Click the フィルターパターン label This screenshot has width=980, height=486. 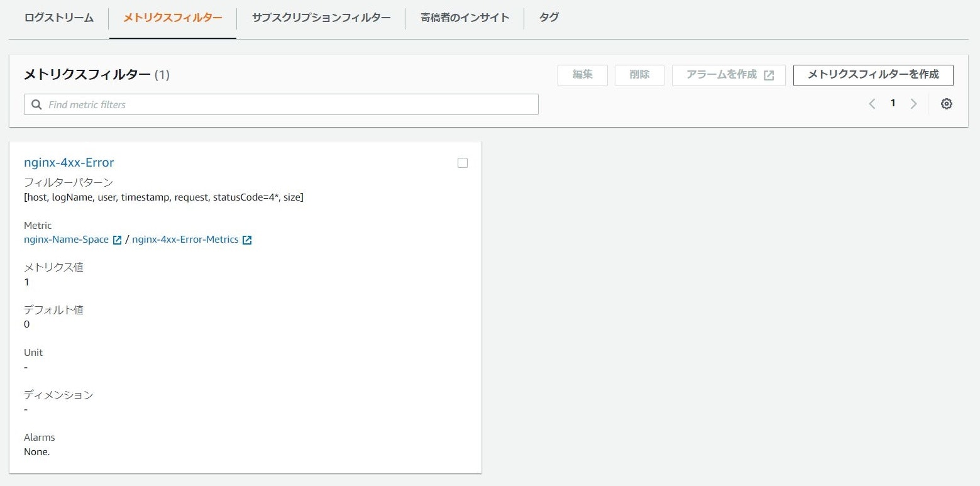(69, 182)
